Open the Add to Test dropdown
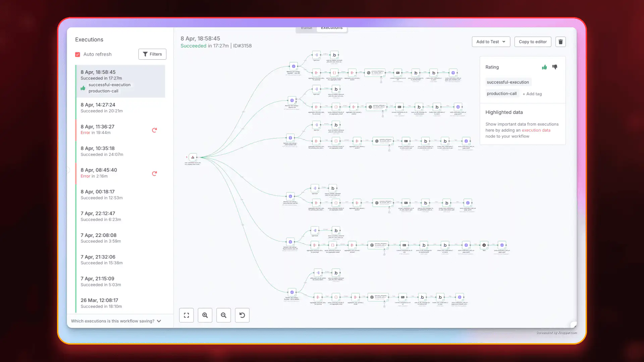The image size is (644, 362). pyautogui.click(x=491, y=42)
